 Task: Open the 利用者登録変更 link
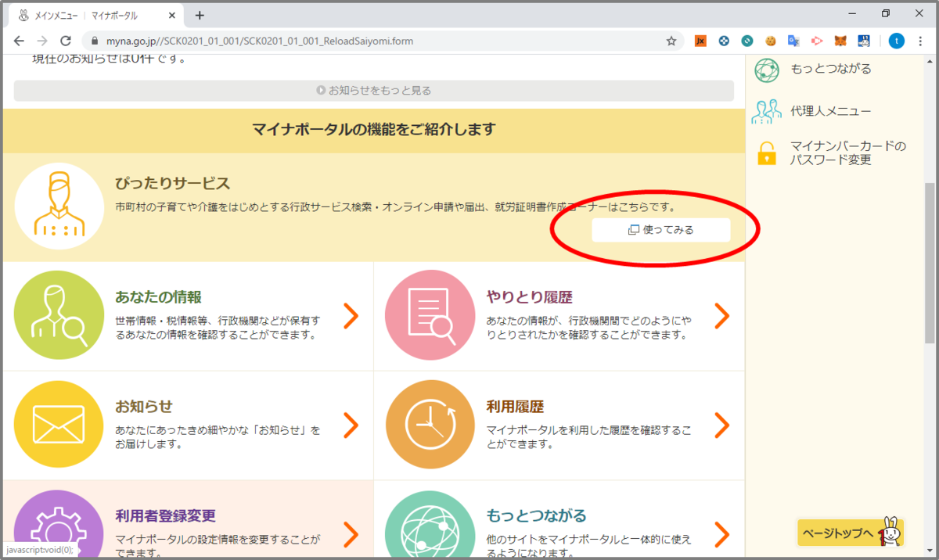[x=165, y=516]
